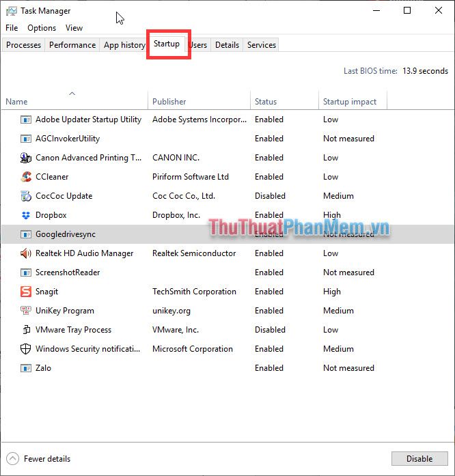Sort by the Status column header
The image size is (455, 476).
point(284,100)
